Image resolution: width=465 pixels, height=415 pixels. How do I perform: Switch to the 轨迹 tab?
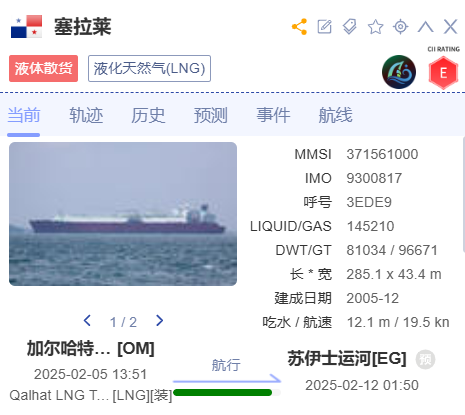point(86,115)
